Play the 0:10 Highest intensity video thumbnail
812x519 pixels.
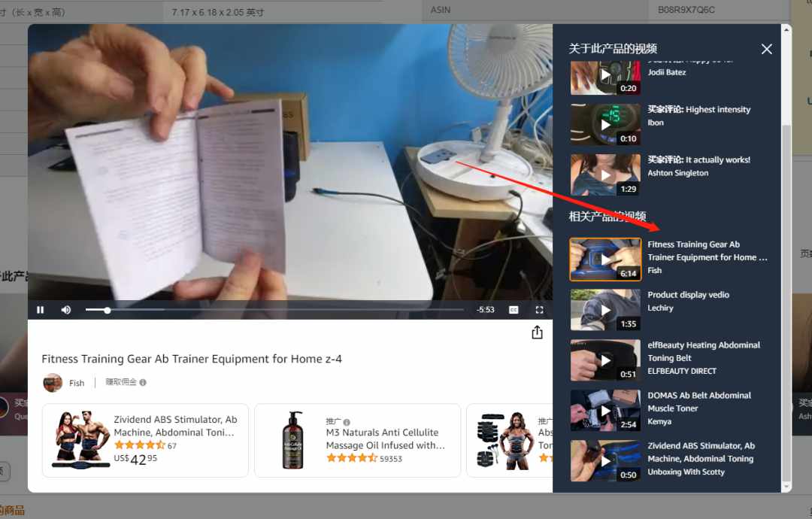pos(605,124)
